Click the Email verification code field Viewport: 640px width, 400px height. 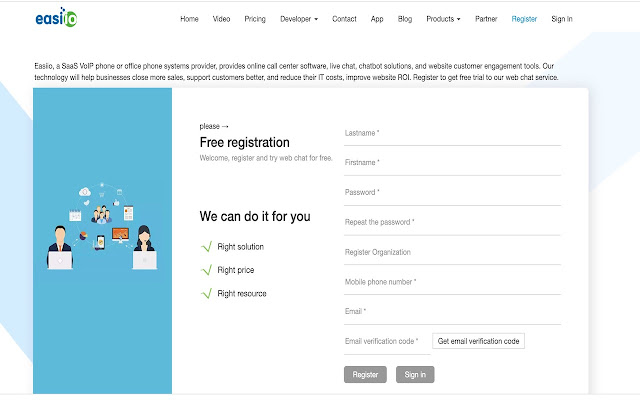pos(386,342)
